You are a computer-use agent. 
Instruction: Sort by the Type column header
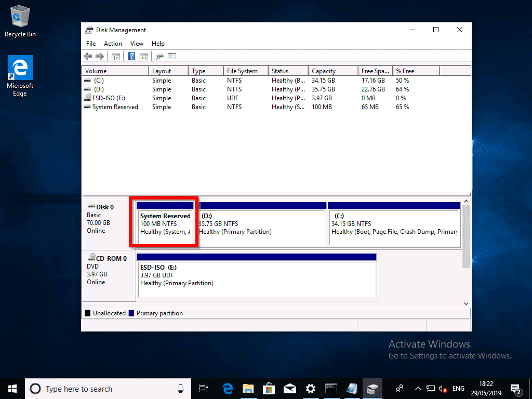point(206,71)
